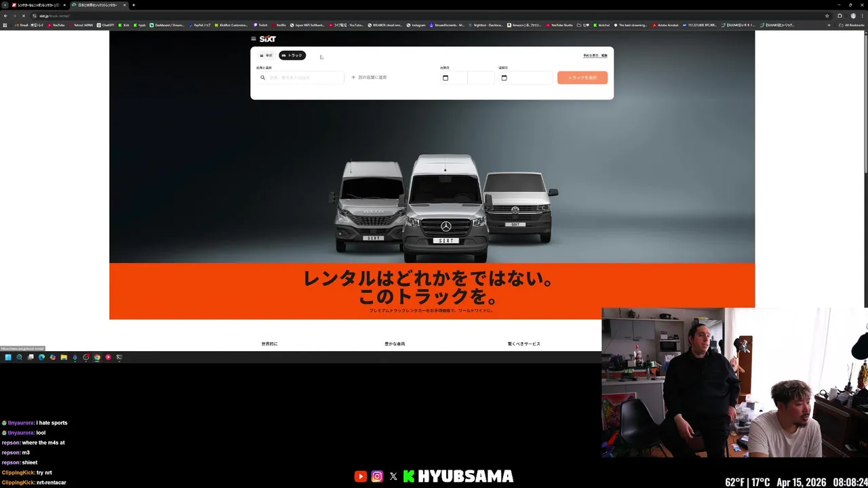This screenshot has width=868, height=488.
Task: Open the BELABOX cloud bookmark
Action: pyautogui.click(x=385, y=25)
